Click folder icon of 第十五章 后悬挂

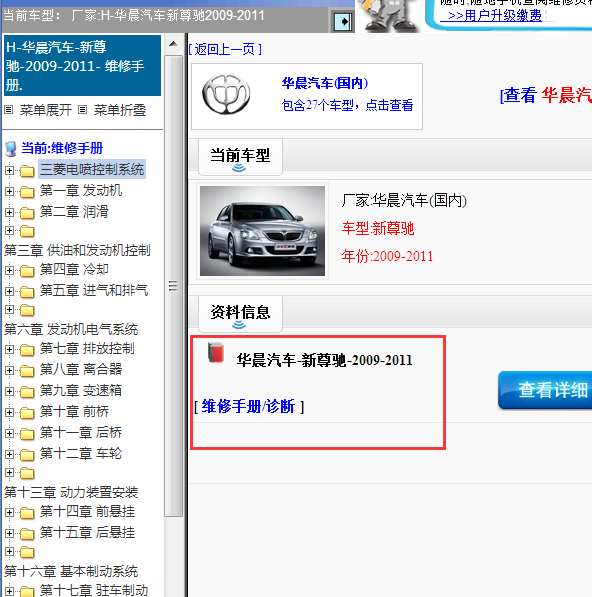[27, 533]
